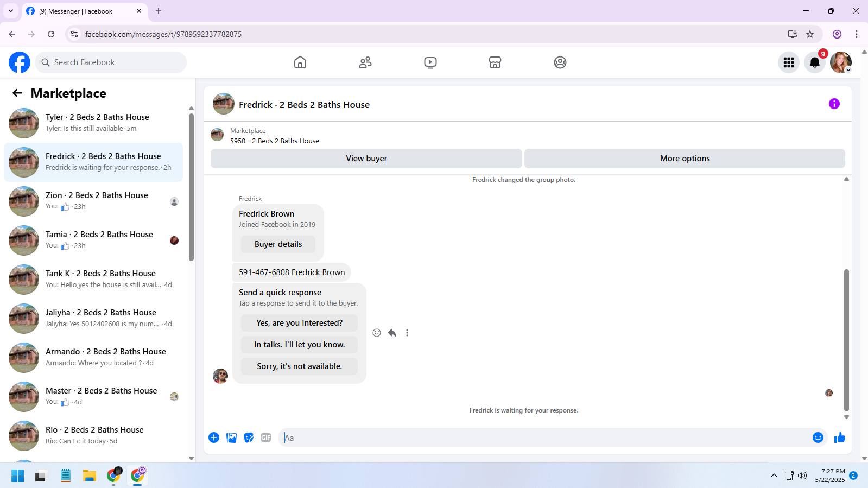Click Fredrick's avatar beside the message
The image size is (868, 488).
coord(220,376)
